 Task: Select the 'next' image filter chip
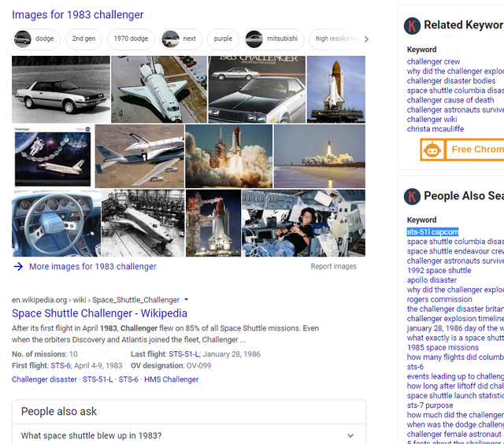tap(181, 39)
